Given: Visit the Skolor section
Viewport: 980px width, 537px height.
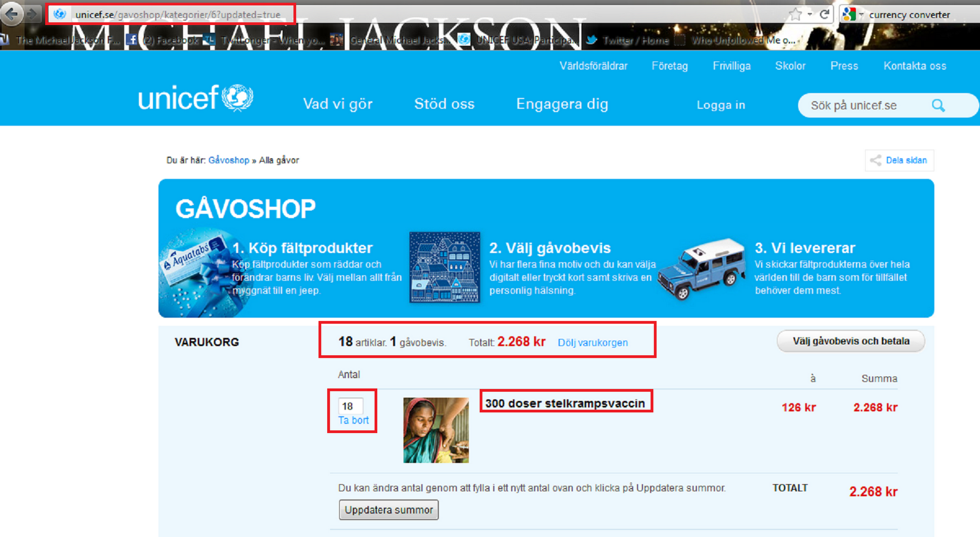Looking at the screenshot, I should tap(790, 66).
